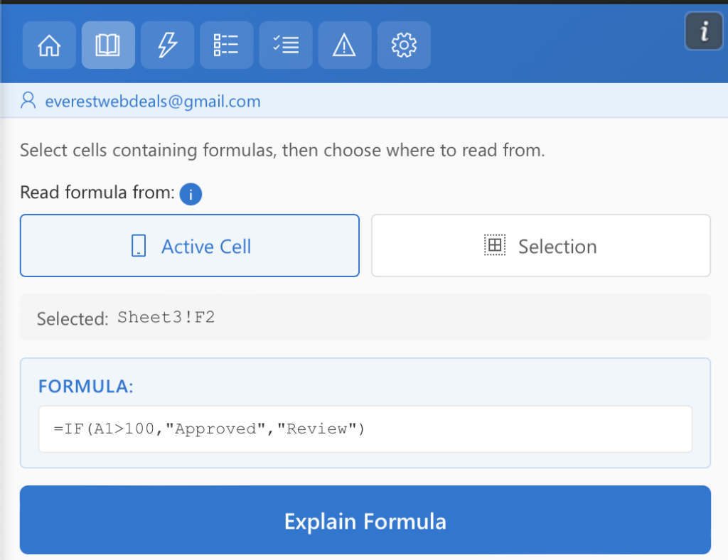Switch to the Selection option
Image resolution: width=728 pixels, height=560 pixels.
pyautogui.click(x=540, y=246)
